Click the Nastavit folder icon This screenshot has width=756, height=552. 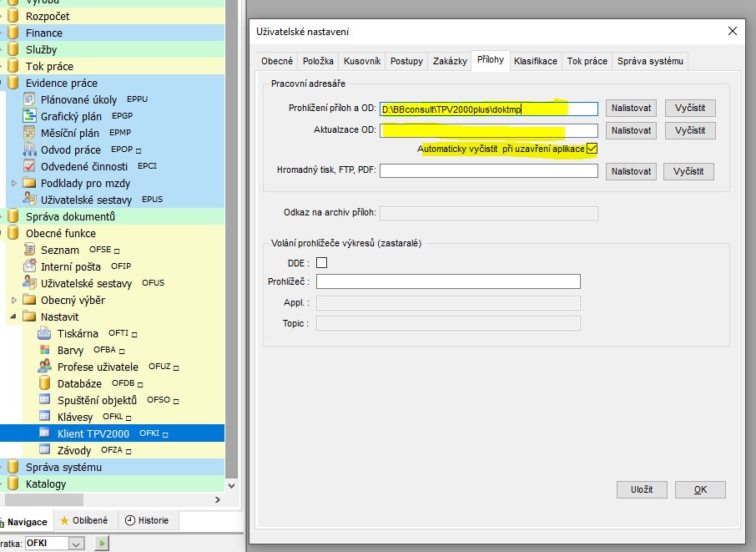(29, 317)
